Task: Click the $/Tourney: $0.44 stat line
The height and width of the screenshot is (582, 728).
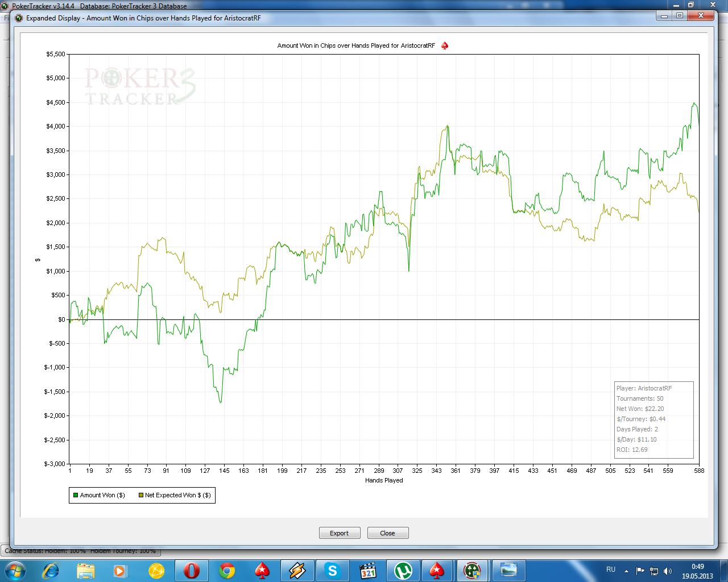Action: pyautogui.click(x=641, y=419)
